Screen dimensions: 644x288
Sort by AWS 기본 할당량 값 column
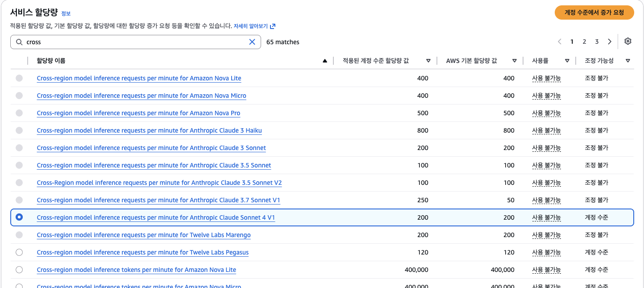pyautogui.click(x=514, y=61)
